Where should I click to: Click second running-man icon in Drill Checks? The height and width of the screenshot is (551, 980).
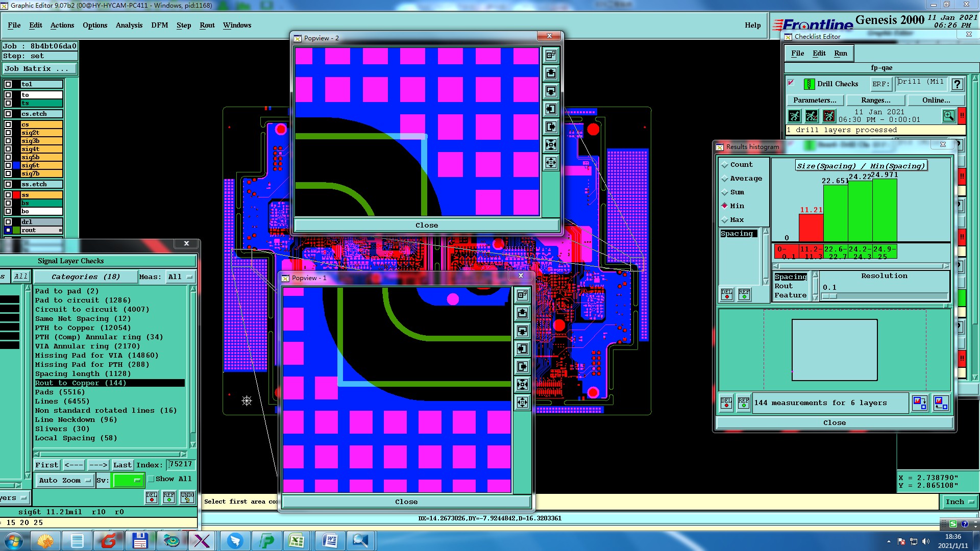tap(812, 116)
